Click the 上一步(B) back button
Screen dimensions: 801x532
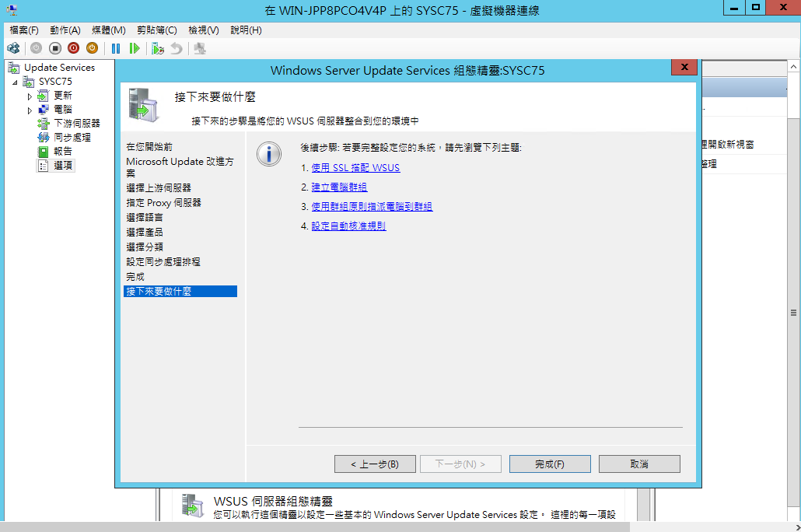pyautogui.click(x=375, y=464)
